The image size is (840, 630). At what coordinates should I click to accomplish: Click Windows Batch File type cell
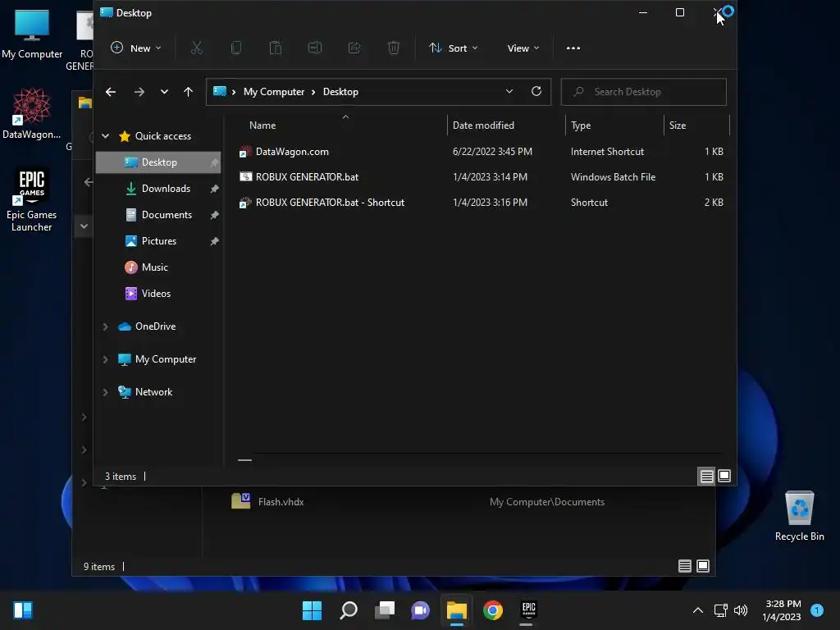point(613,177)
